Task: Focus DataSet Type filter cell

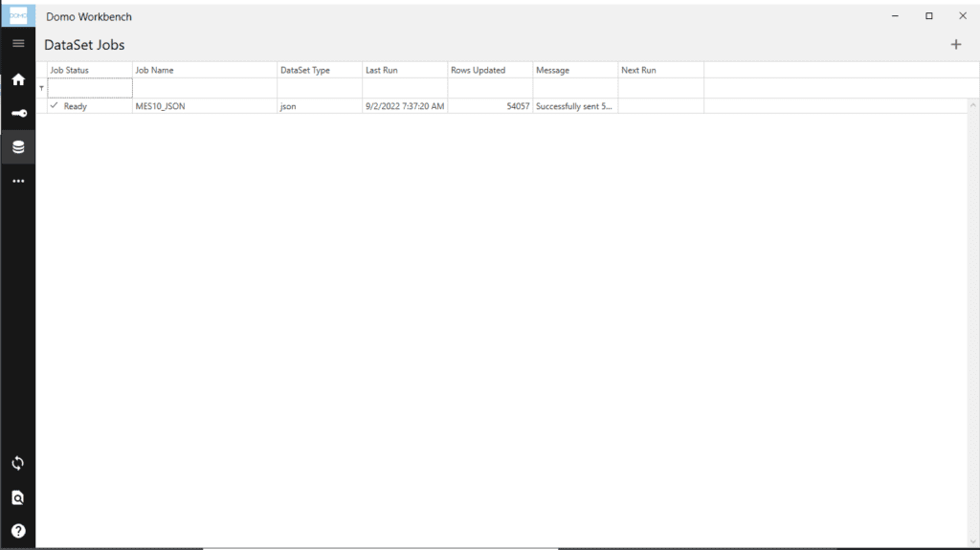Action: [320, 88]
